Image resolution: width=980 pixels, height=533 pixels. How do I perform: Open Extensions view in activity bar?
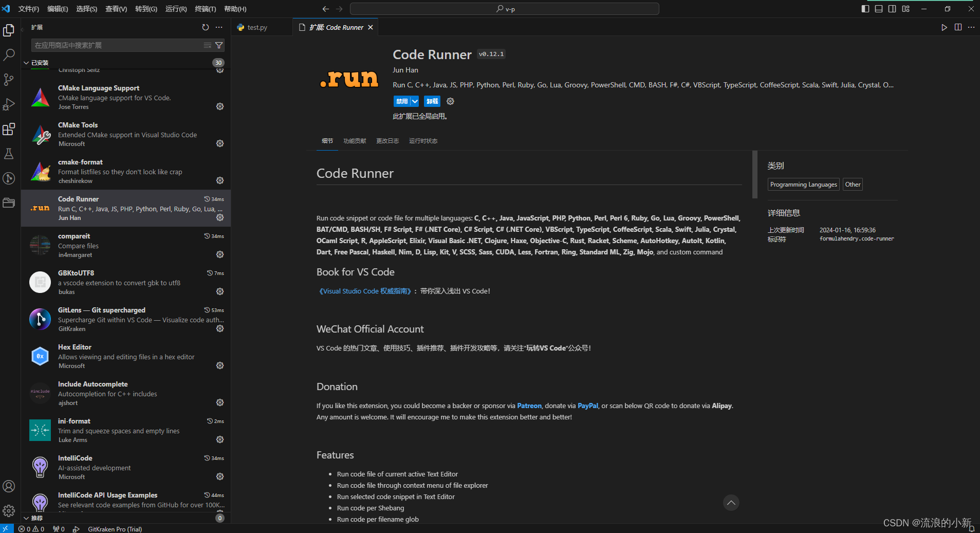click(x=9, y=129)
